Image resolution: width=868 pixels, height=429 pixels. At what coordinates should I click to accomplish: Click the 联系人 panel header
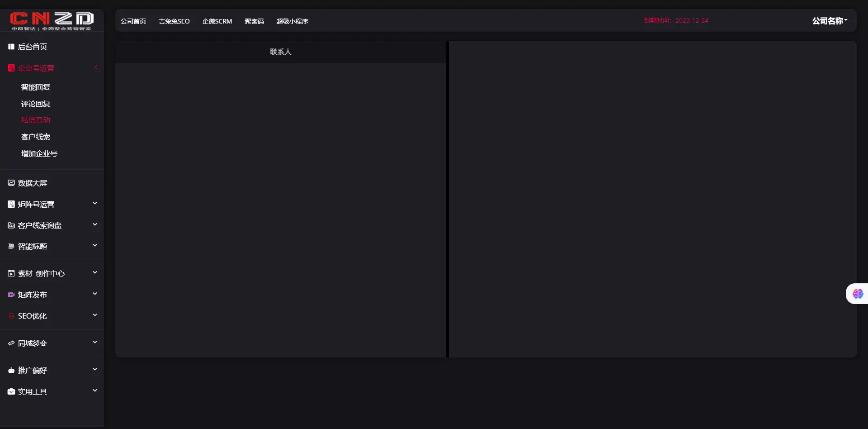(x=280, y=52)
